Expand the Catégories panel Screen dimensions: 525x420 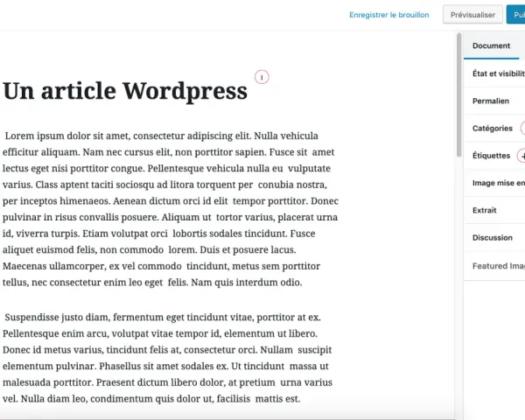494,129
